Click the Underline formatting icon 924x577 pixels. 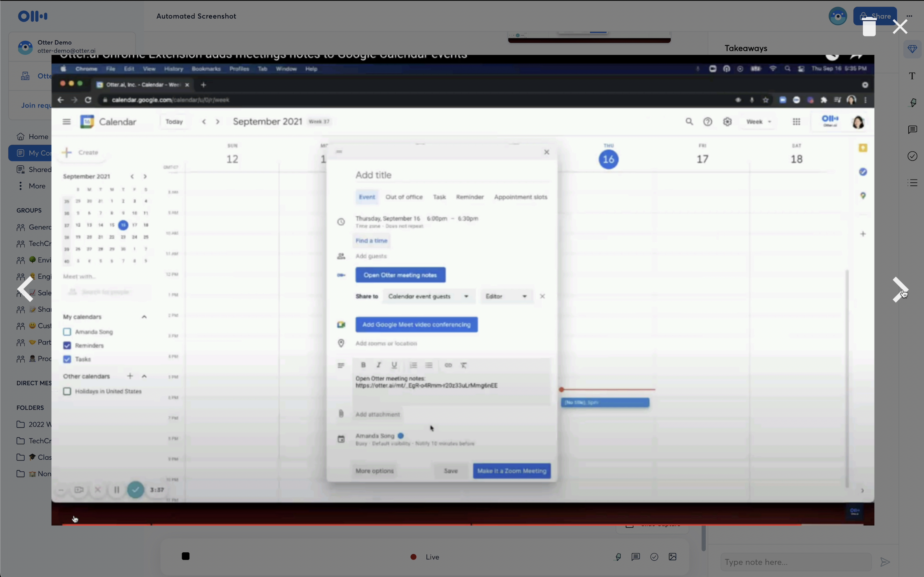[x=394, y=365]
